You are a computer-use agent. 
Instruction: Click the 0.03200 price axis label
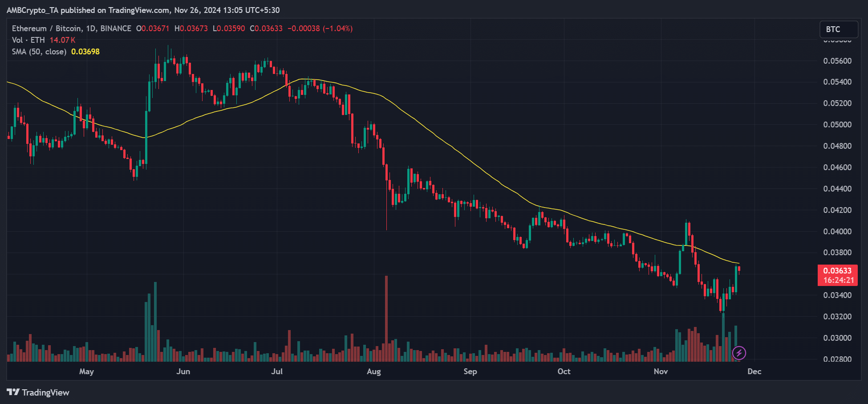(x=837, y=317)
